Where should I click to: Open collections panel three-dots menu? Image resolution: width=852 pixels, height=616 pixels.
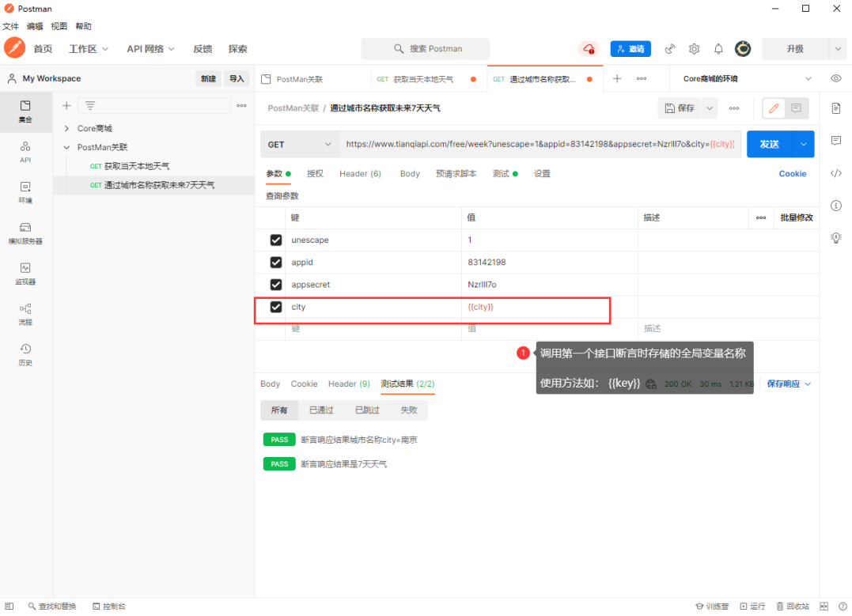[x=242, y=105]
